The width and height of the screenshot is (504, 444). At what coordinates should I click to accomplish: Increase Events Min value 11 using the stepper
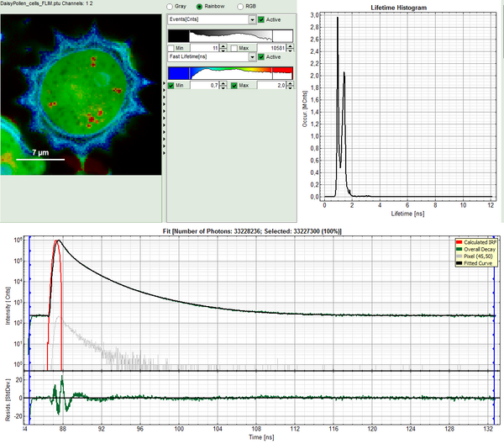[x=223, y=45]
